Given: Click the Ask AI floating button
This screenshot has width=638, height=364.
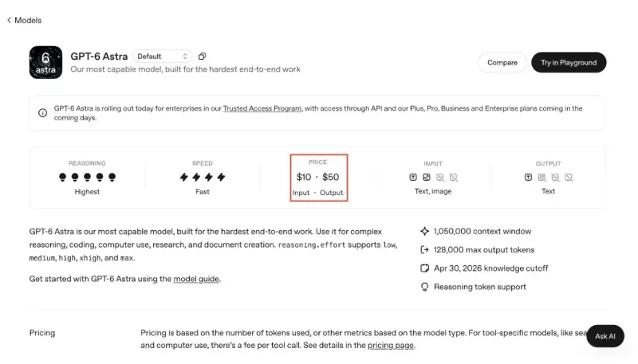Looking at the screenshot, I should 605,336.
